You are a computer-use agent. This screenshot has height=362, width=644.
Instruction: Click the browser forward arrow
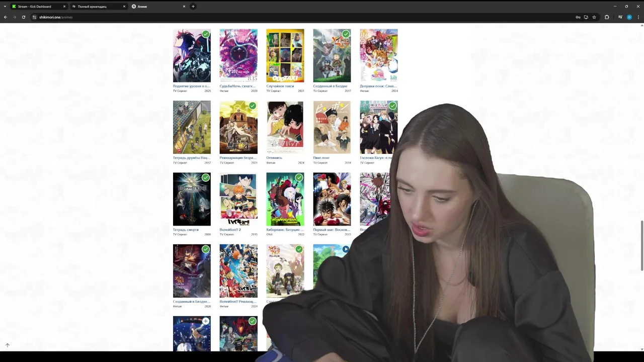click(x=15, y=17)
